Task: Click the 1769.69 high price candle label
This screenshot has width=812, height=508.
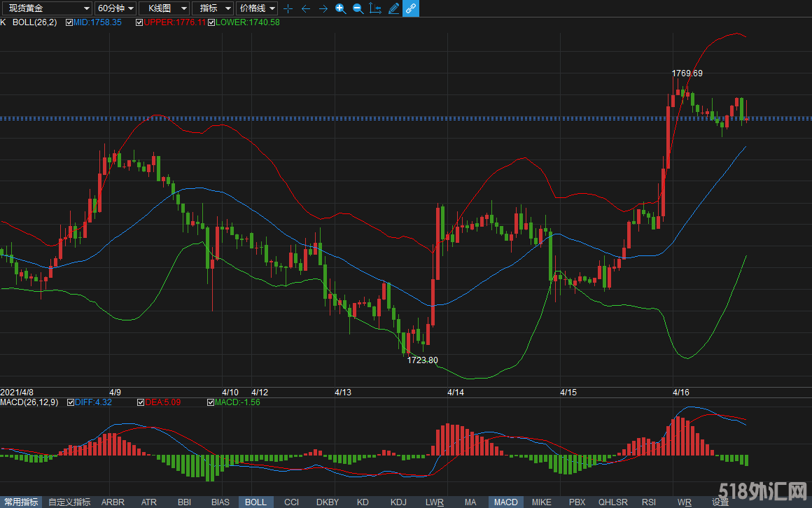Action: tap(687, 73)
